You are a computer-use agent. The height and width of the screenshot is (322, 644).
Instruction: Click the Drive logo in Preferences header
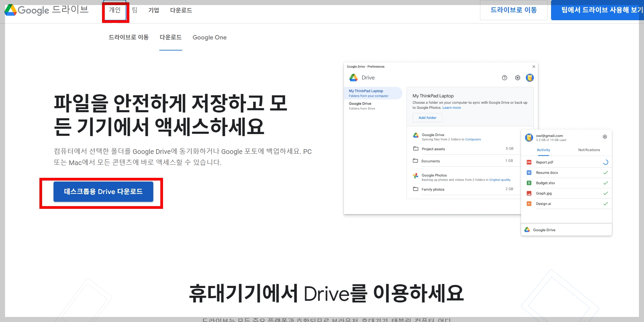coord(354,78)
